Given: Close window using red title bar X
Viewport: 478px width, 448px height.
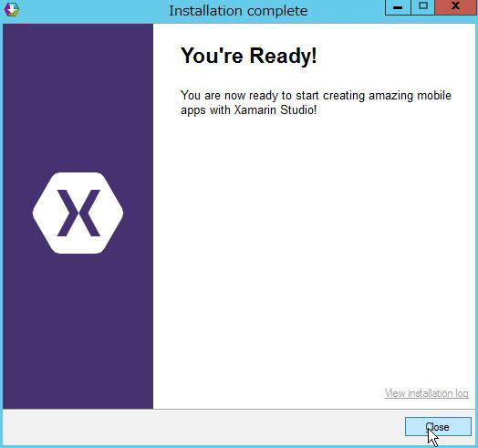Looking at the screenshot, I should 456,7.
